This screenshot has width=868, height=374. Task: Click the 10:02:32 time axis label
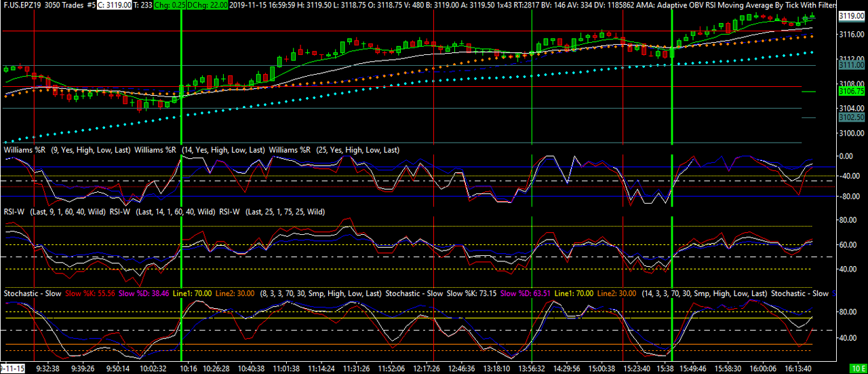tap(153, 369)
